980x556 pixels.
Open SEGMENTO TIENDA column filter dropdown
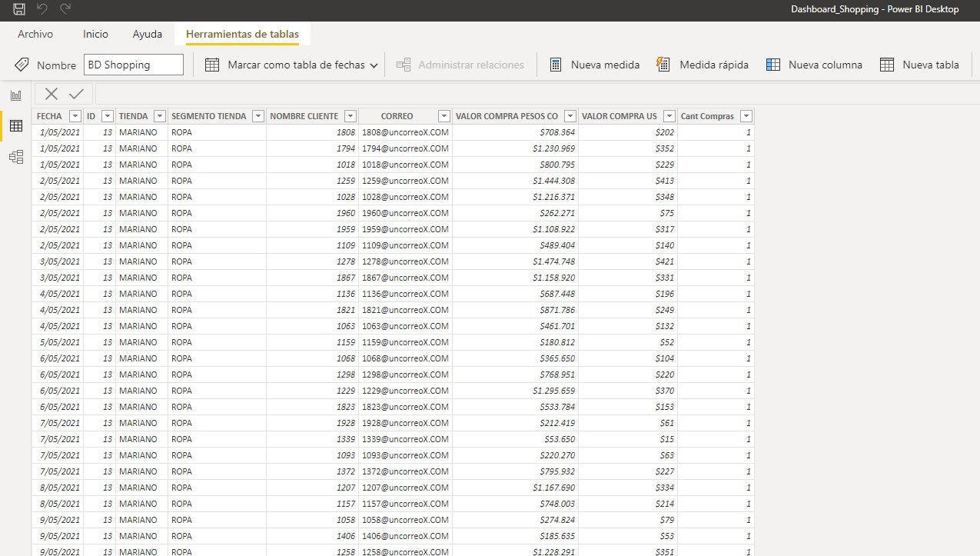pos(257,116)
